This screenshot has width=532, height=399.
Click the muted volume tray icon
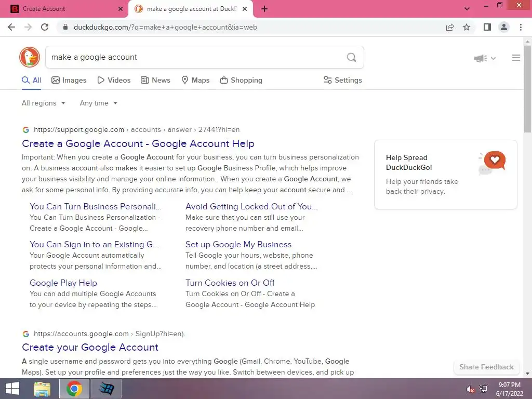470,389
